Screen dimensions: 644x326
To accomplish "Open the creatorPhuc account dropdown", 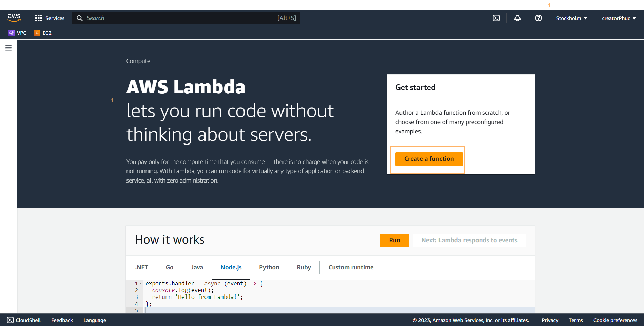I will coord(619,18).
